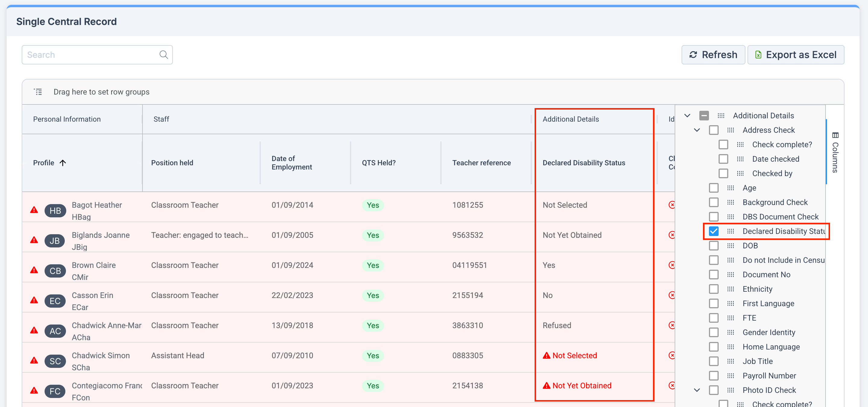The height and width of the screenshot is (407, 868).
Task: Collapse the Address Check column group
Action: (697, 130)
